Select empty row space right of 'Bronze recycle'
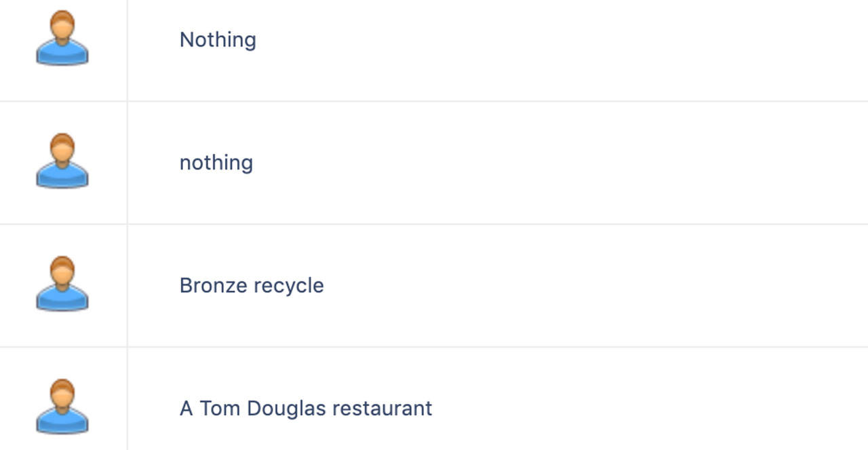Image resolution: width=868 pixels, height=450 pixels. (597, 285)
